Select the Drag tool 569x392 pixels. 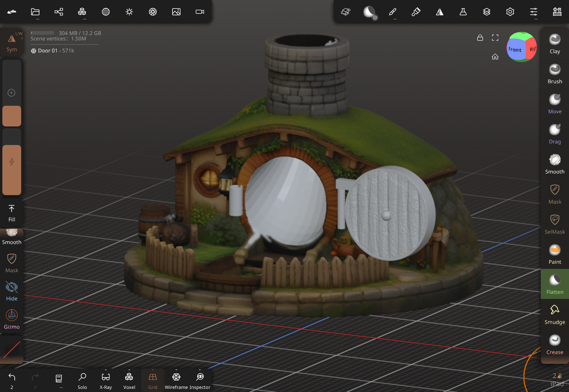(555, 134)
